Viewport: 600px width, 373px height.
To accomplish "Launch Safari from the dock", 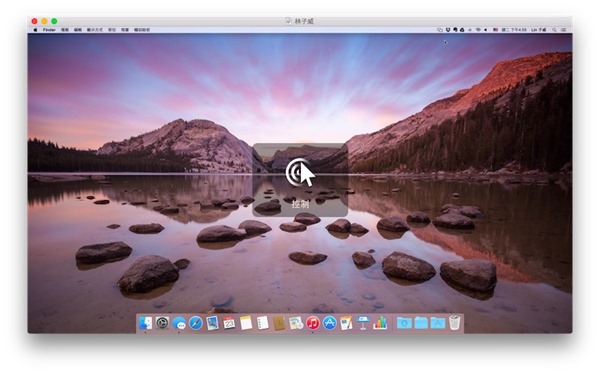I will tap(196, 324).
